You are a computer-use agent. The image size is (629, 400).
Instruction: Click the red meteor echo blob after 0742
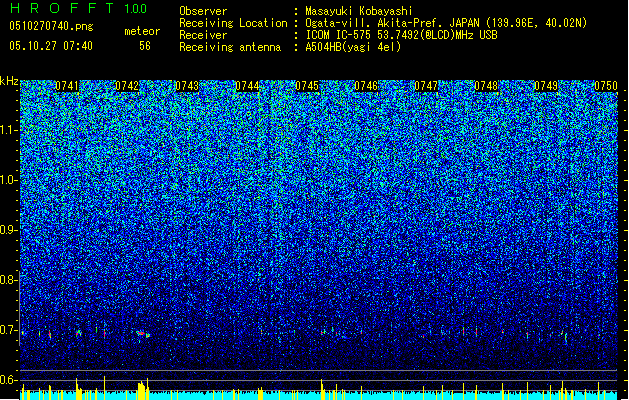[142, 333]
